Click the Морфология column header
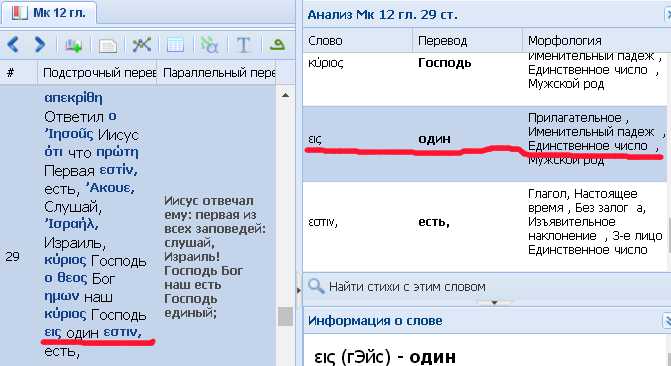This screenshot has height=366, width=671. coord(595,41)
